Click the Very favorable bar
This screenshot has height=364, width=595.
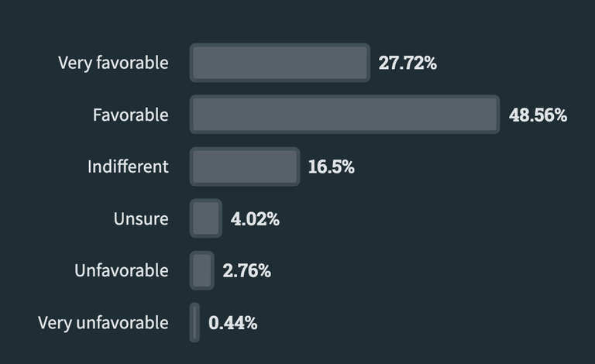280,63
